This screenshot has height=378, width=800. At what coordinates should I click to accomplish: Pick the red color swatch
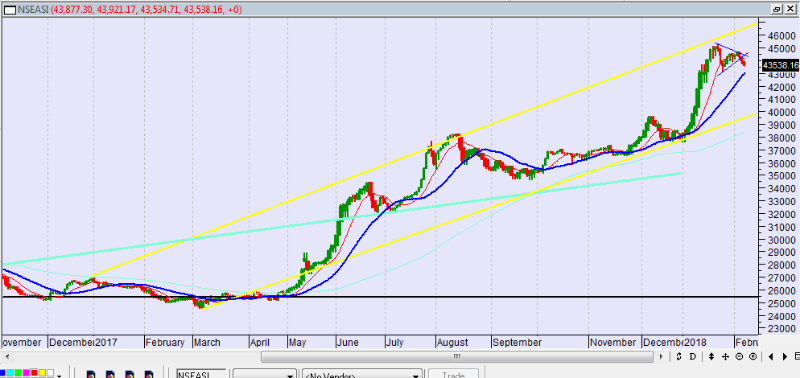[34, 373]
